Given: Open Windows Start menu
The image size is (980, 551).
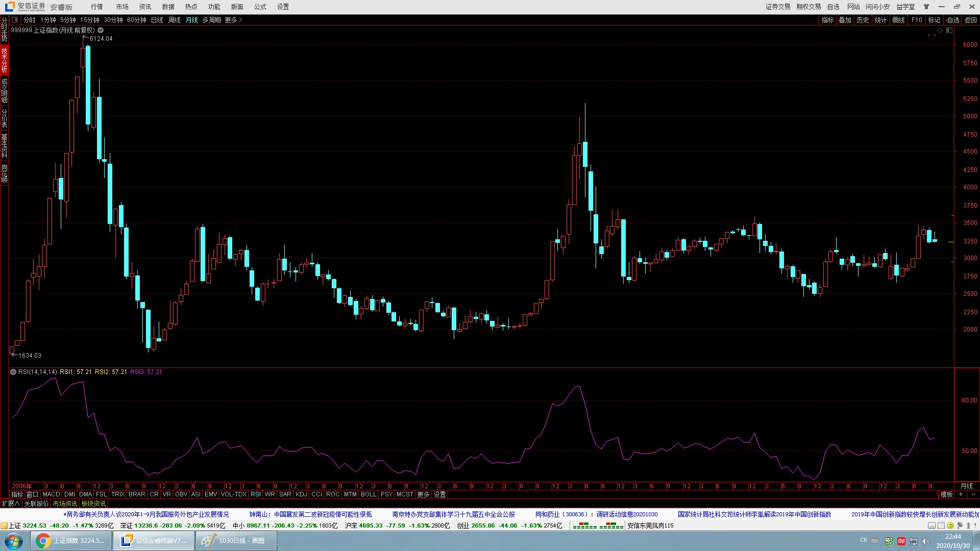Looking at the screenshot, I should (x=14, y=541).
